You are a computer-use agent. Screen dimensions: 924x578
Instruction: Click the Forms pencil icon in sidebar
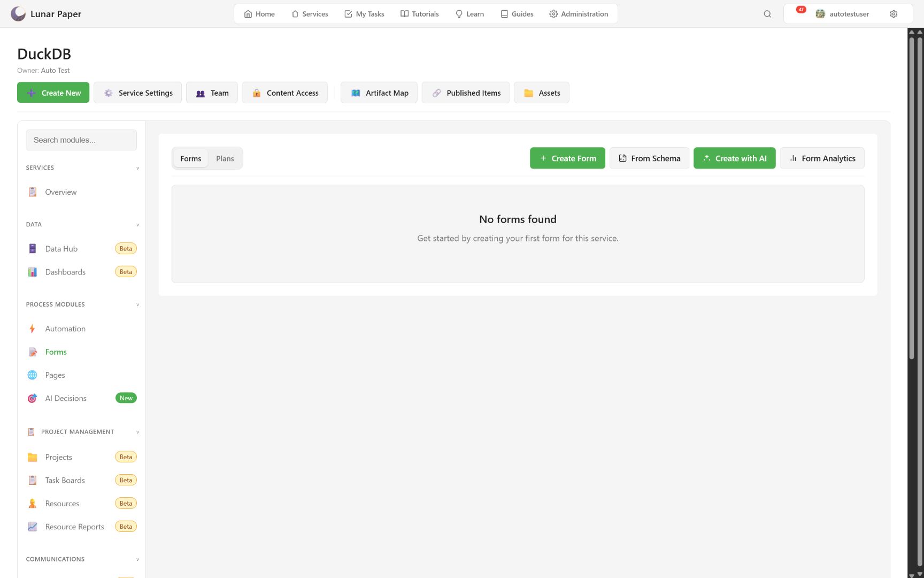[x=33, y=352]
